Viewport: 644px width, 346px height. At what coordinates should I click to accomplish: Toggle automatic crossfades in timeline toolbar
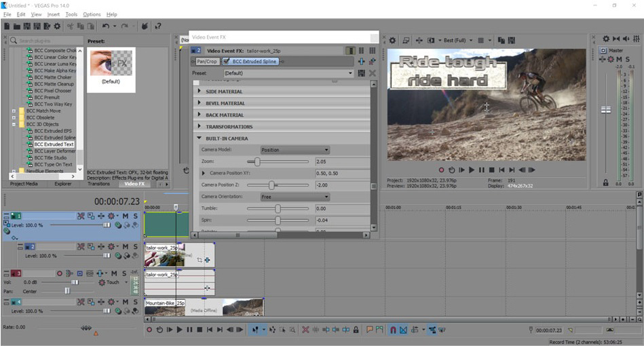point(403,330)
